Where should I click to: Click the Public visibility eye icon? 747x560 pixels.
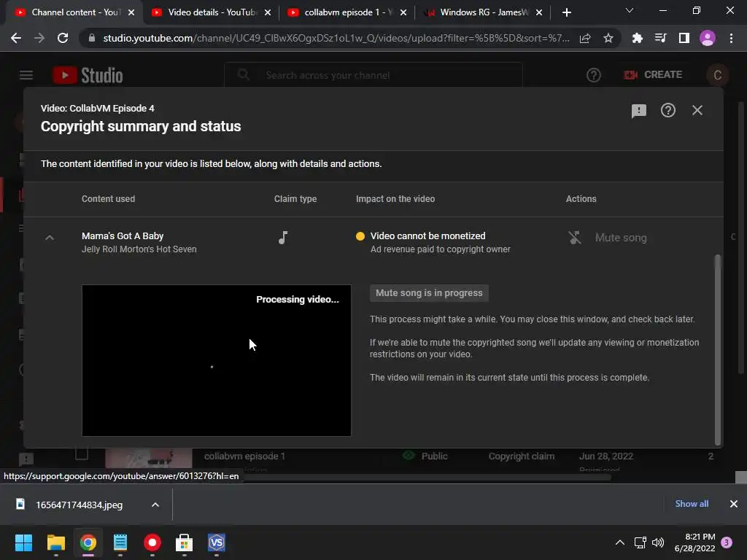tap(409, 456)
